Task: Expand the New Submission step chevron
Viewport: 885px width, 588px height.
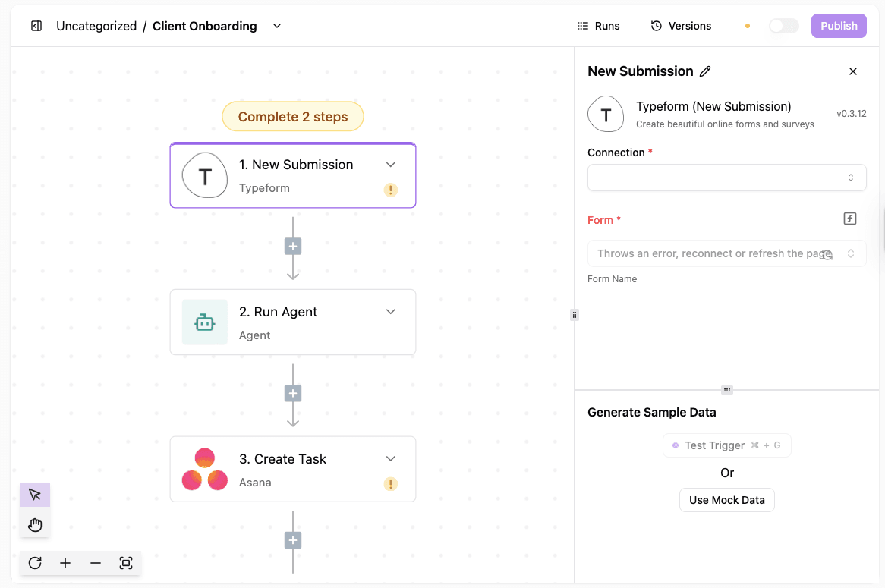Action: tap(390, 164)
